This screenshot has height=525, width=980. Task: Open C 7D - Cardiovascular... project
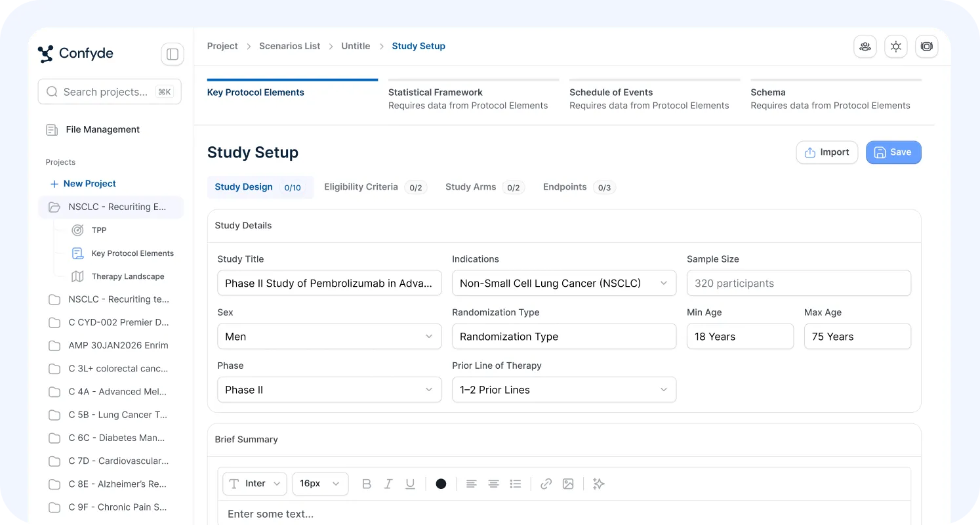tap(110, 461)
